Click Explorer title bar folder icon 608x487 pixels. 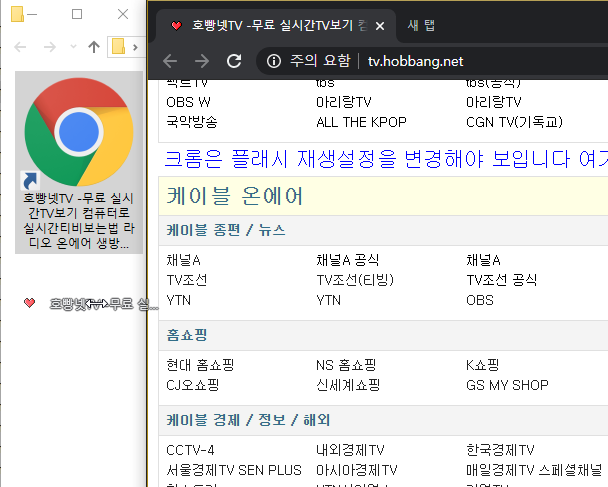17,14
